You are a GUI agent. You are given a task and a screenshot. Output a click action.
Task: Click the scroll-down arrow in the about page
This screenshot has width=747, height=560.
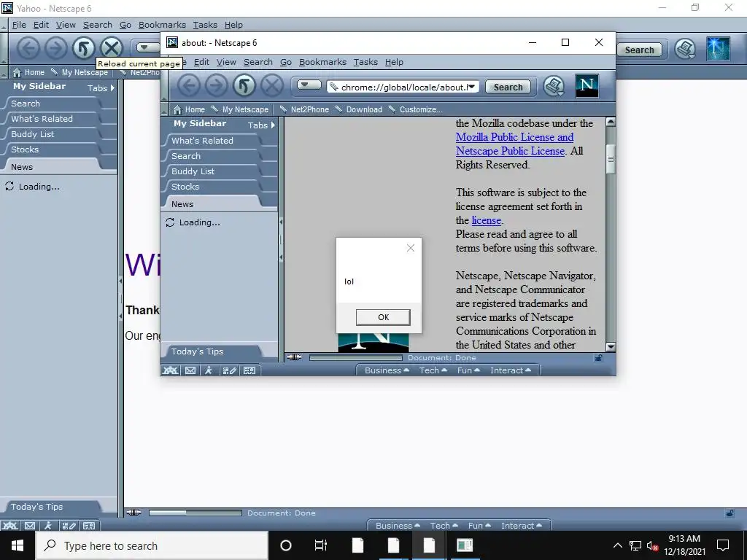(x=611, y=346)
